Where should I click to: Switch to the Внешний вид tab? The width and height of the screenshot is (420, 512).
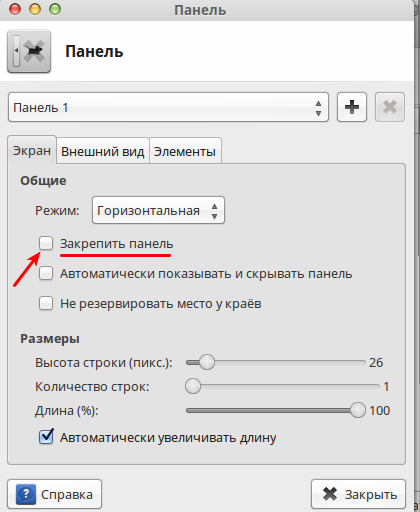103,151
